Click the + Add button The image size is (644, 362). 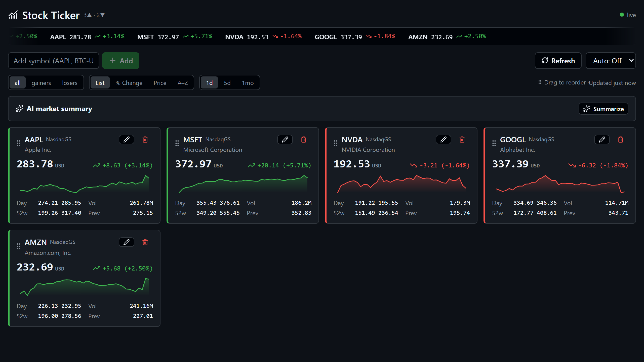pos(121,61)
